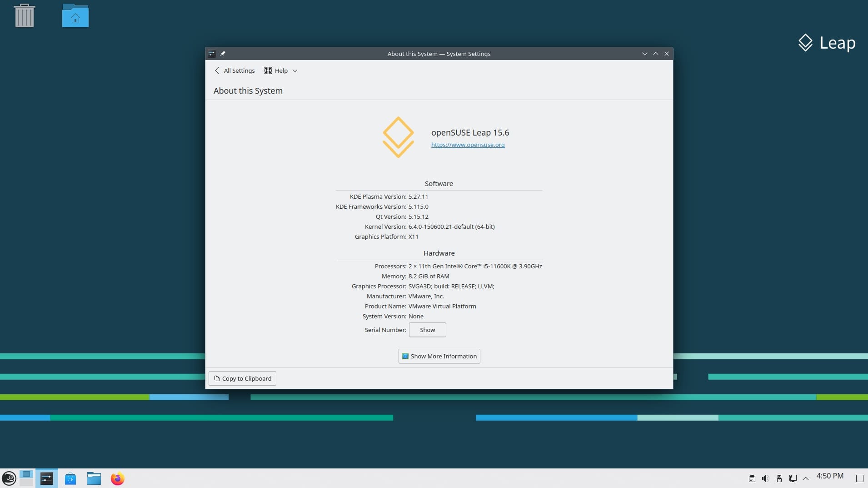Open the volume control tray icon
Image resolution: width=868 pixels, height=488 pixels.
[x=765, y=478]
